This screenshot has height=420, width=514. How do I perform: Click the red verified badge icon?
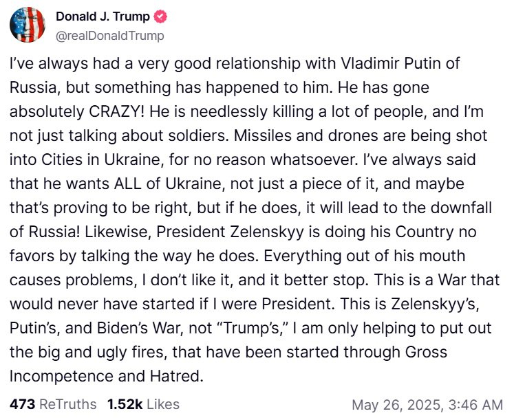click(x=160, y=17)
